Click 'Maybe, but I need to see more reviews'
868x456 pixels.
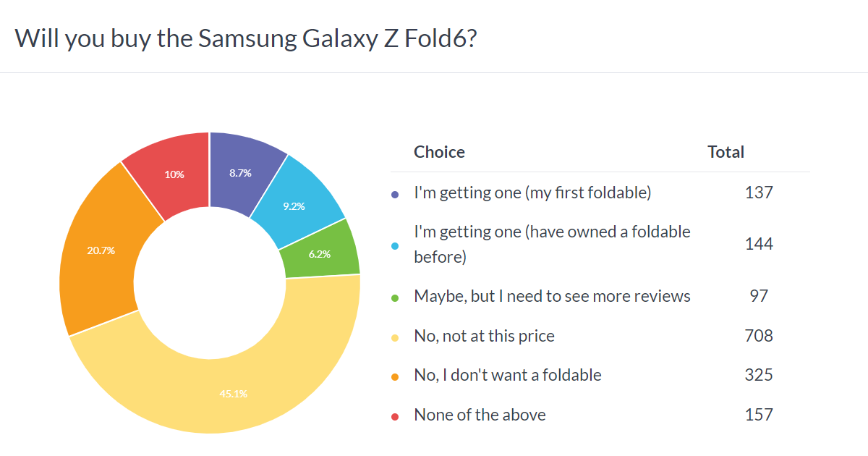(552, 296)
